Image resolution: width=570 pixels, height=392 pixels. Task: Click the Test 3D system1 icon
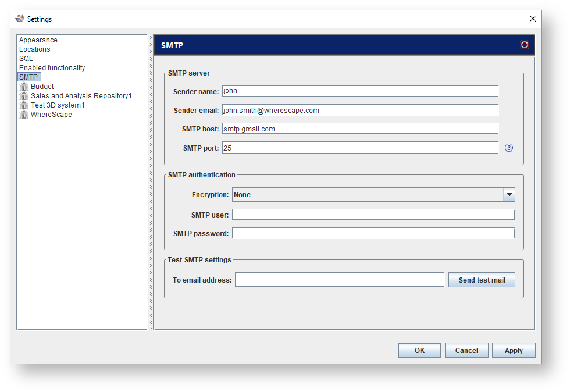click(24, 105)
